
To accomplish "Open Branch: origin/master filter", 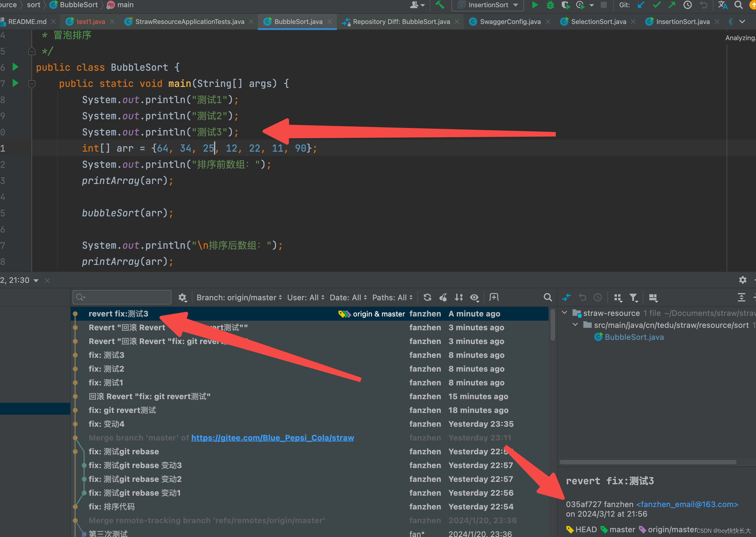I will (239, 297).
